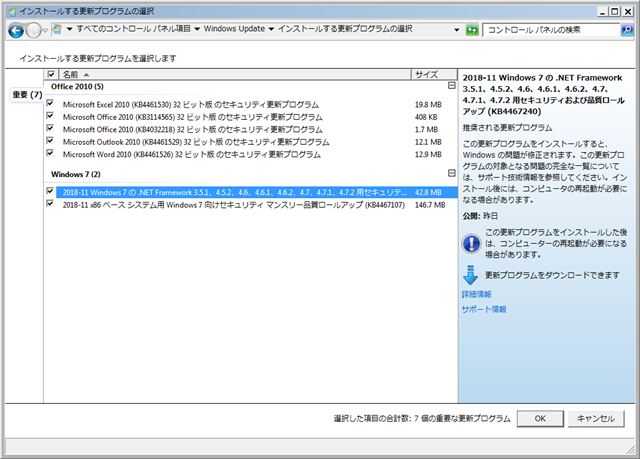Sort by the 名前 column header

[235, 75]
